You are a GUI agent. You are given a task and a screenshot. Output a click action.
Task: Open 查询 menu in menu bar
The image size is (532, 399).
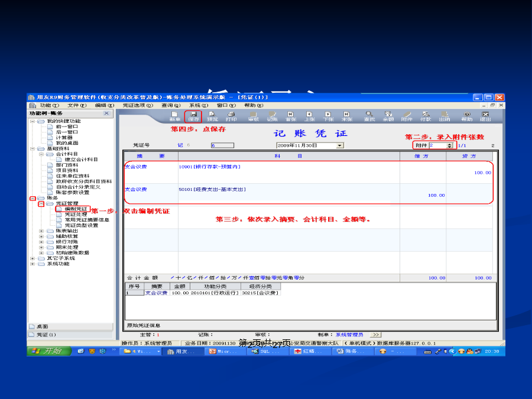tap(171, 106)
